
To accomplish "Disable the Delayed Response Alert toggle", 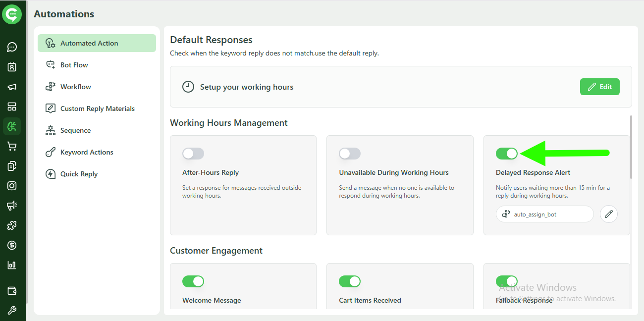I will click(506, 154).
